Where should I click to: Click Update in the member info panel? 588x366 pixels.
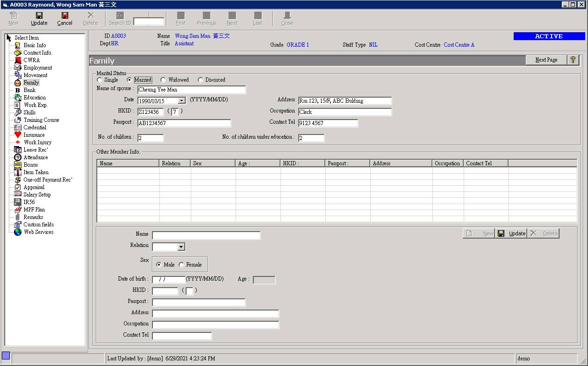click(x=511, y=233)
